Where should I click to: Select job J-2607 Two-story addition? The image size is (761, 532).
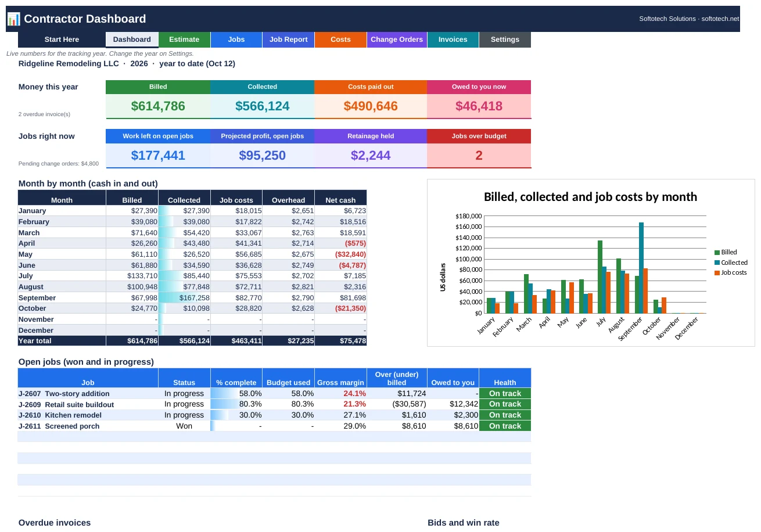[x=88, y=394]
